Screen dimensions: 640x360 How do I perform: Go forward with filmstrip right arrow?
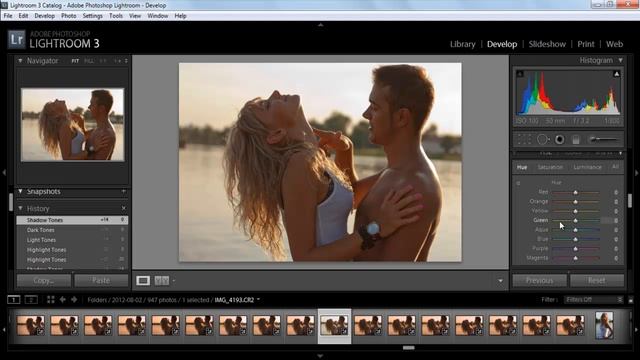coord(74,300)
